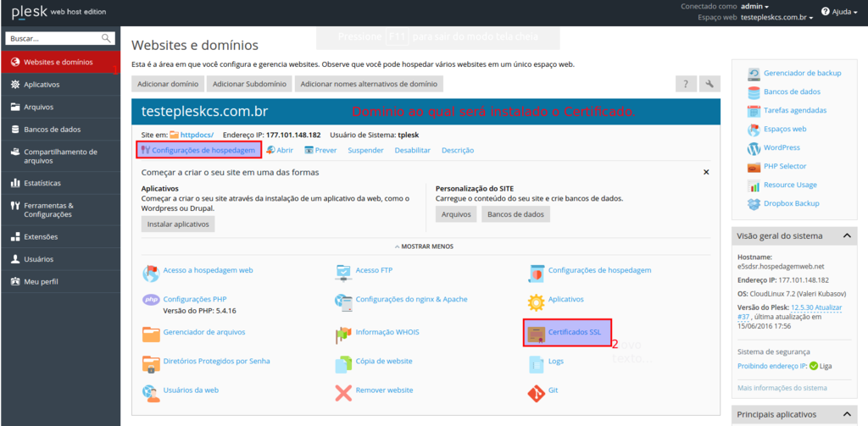Click the search magnifier icon
868x426 pixels.
tap(106, 38)
